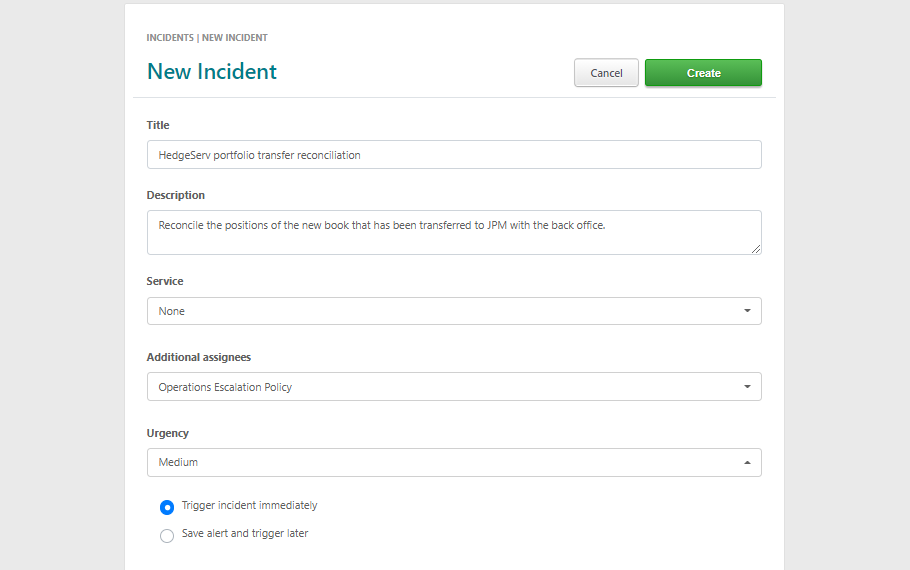Expand the Additional assignees dropdown
Viewport: 910px width, 570px height.
point(454,387)
